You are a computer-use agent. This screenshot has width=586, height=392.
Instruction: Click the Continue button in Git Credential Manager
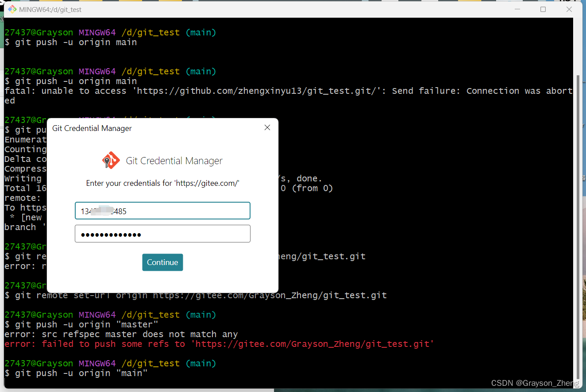click(162, 262)
